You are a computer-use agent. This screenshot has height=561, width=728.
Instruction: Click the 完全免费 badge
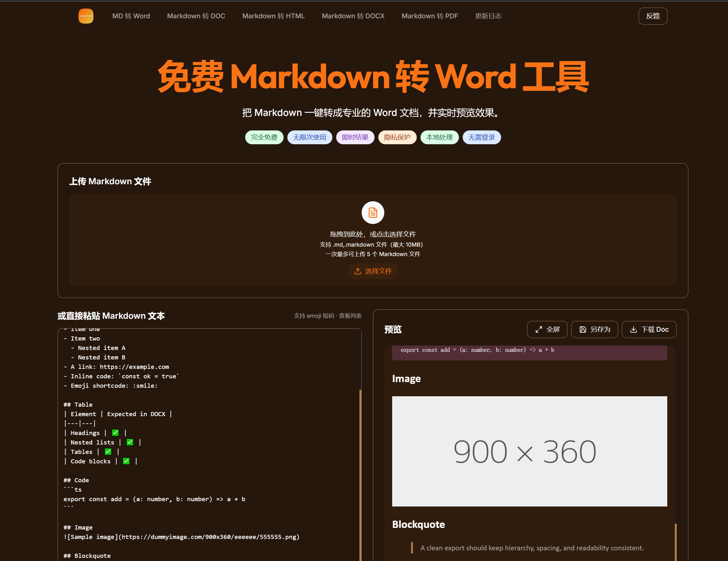[x=264, y=137]
